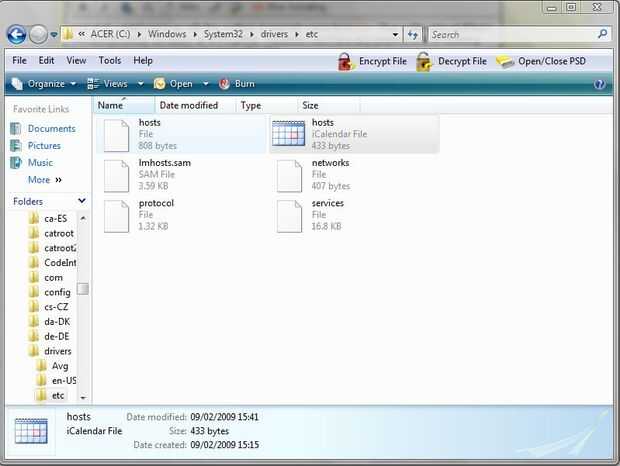Open the Organize dropdown menu
This screenshot has height=466, width=620.
[x=43, y=84]
